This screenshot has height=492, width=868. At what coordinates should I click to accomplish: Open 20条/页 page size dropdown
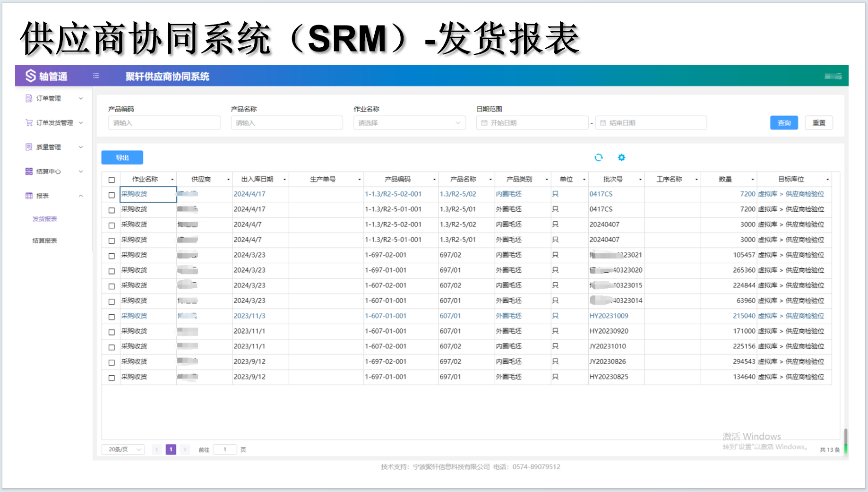point(123,449)
